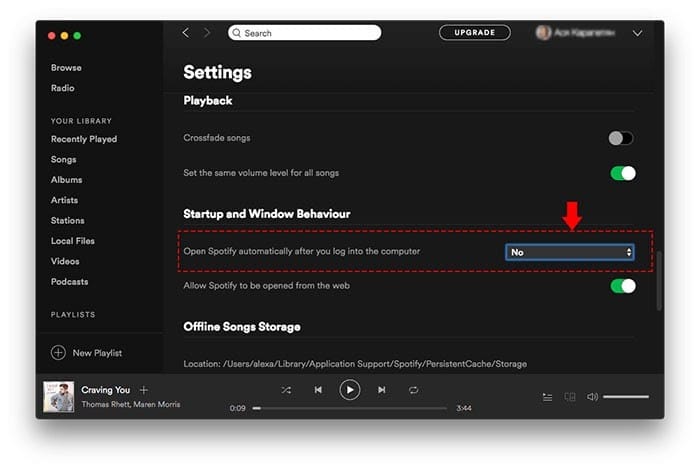
Task: Click the search magnifier icon
Action: [237, 33]
